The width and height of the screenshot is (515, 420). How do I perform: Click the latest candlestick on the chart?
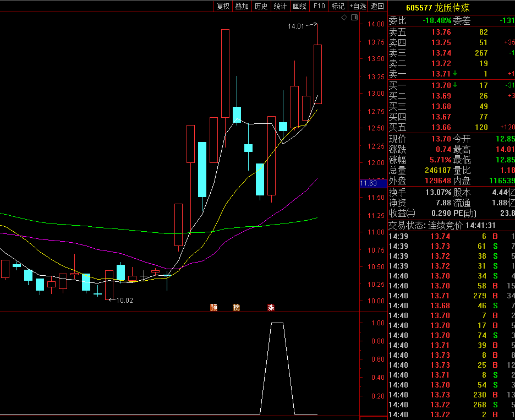(317, 74)
